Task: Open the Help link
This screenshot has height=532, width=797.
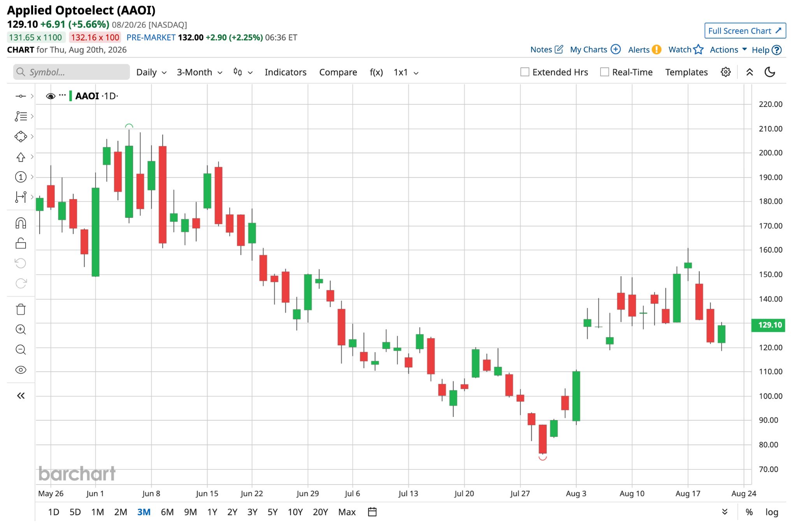Action: 766,50
